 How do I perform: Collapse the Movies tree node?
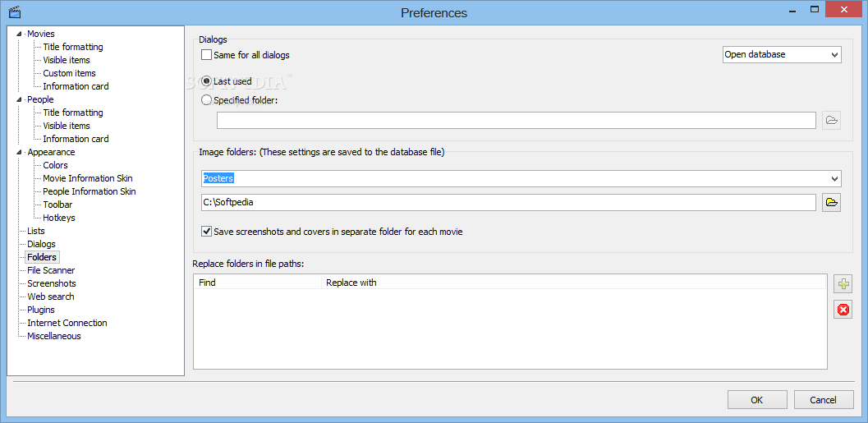pos(20,34)
